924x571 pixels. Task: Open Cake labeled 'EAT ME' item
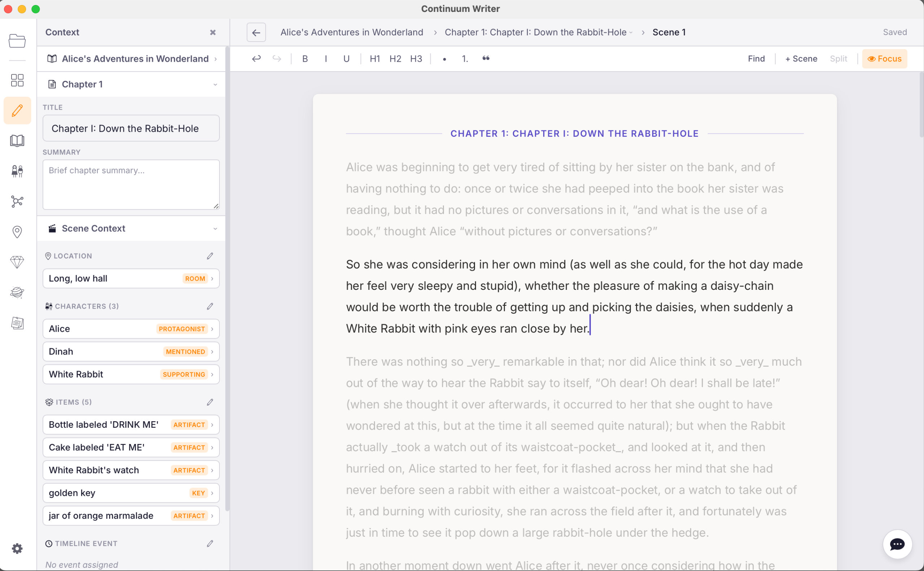pyautogui.click(x=131, y=448)
